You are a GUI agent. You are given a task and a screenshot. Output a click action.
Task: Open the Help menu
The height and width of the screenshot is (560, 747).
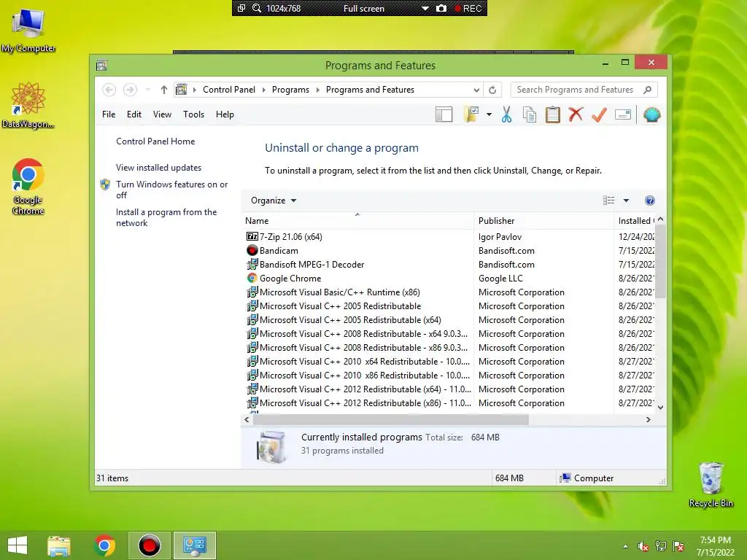point(225,114)
